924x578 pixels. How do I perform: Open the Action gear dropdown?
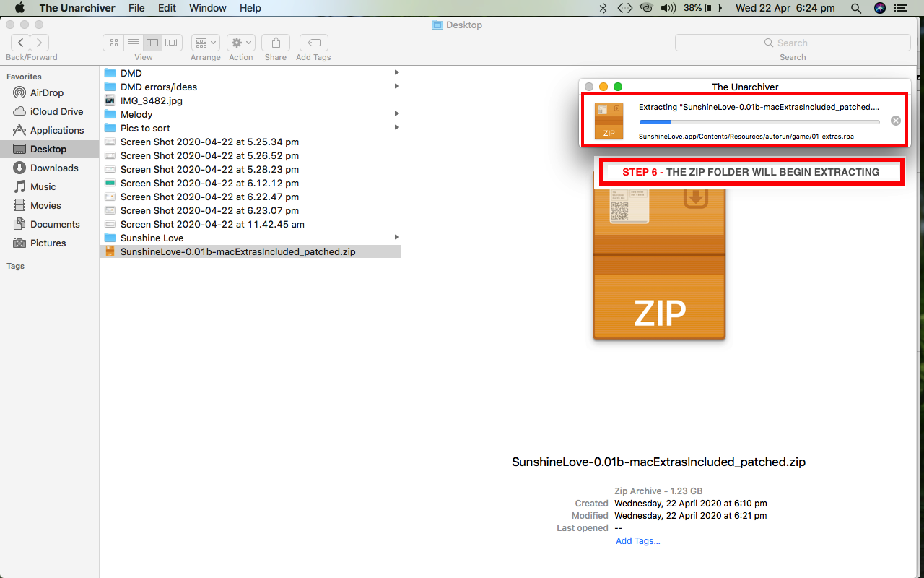point(241,43)
